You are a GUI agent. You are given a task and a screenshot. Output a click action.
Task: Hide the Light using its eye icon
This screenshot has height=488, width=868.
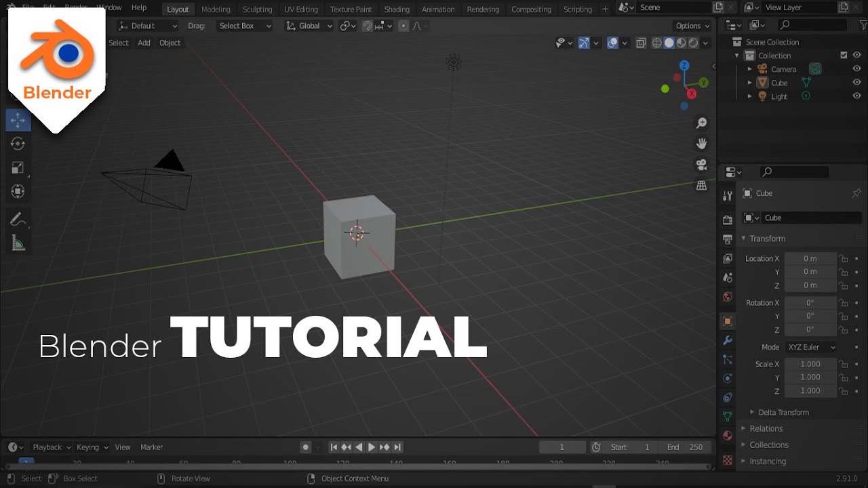coord(856,96)
